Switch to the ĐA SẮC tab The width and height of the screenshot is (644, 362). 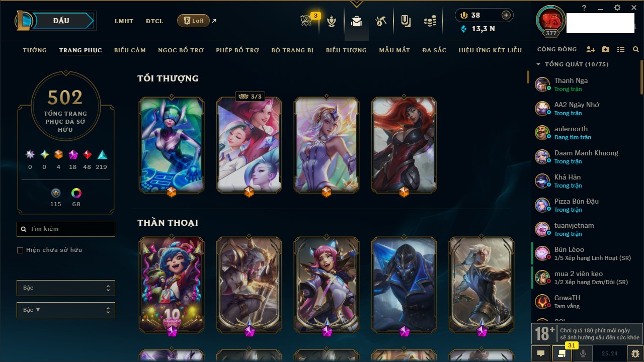tap(434, 50)
